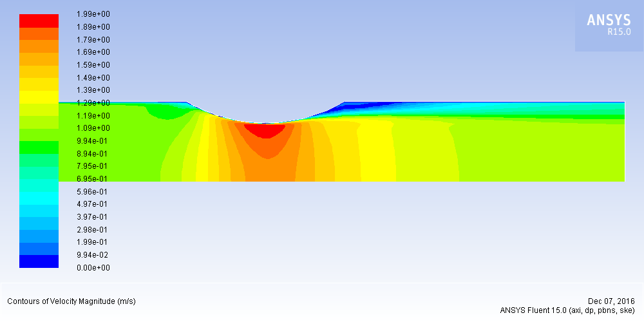Click legend band between 1.39e+00 and 1.49e+00

coord(39,84)
